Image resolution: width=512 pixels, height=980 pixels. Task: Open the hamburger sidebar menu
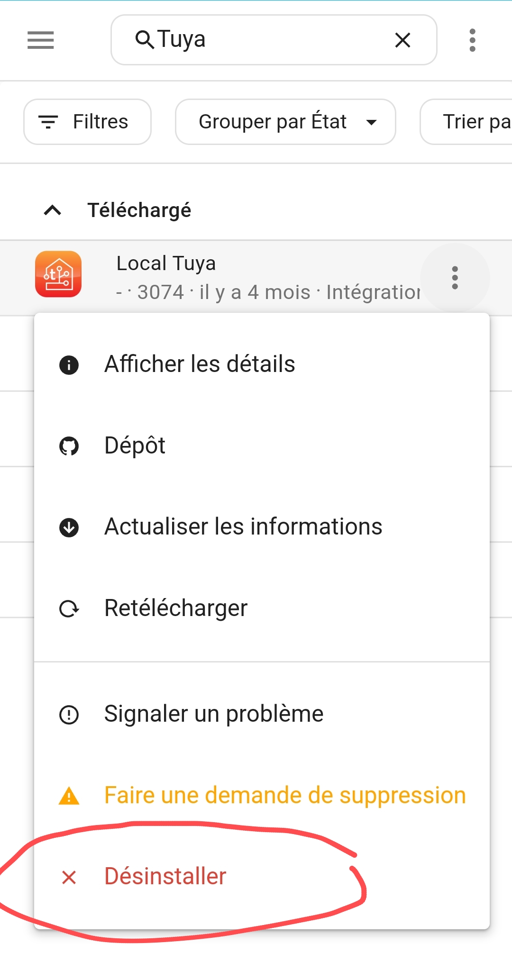pos(41,40)
